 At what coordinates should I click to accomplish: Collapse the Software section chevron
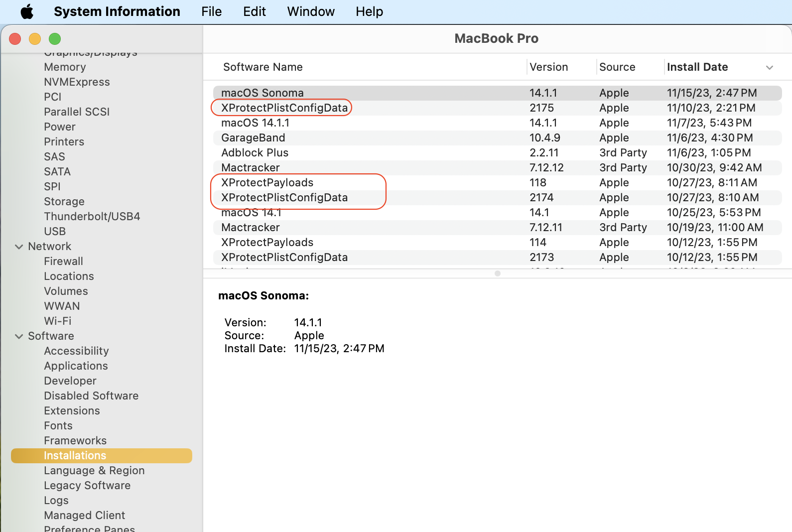[19, 336]
